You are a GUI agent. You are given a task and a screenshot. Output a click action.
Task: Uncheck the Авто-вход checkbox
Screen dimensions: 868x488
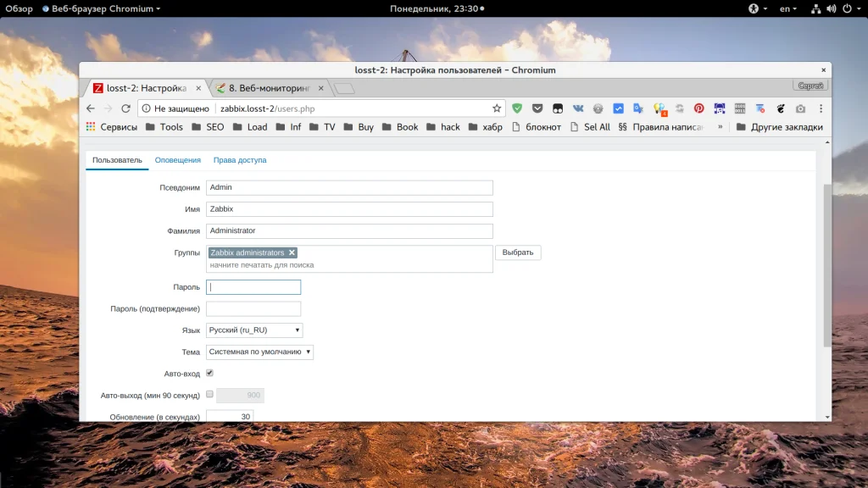click(209, 373)
